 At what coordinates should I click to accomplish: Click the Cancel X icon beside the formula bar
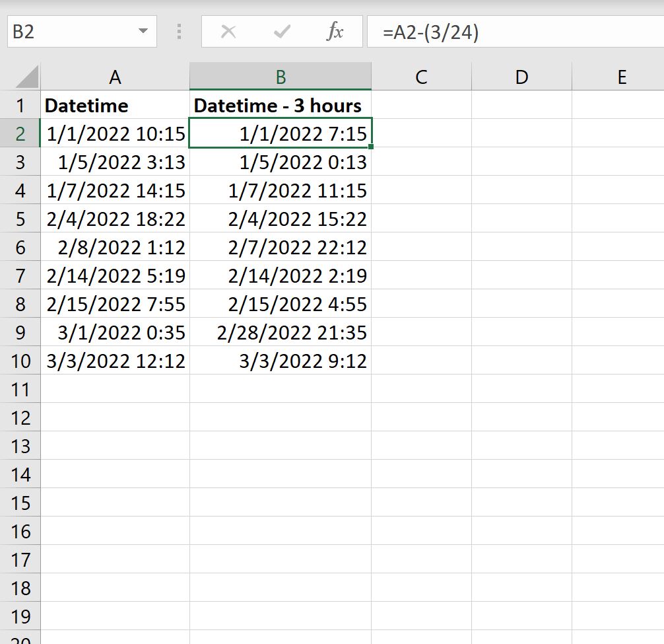coord(228,31)
